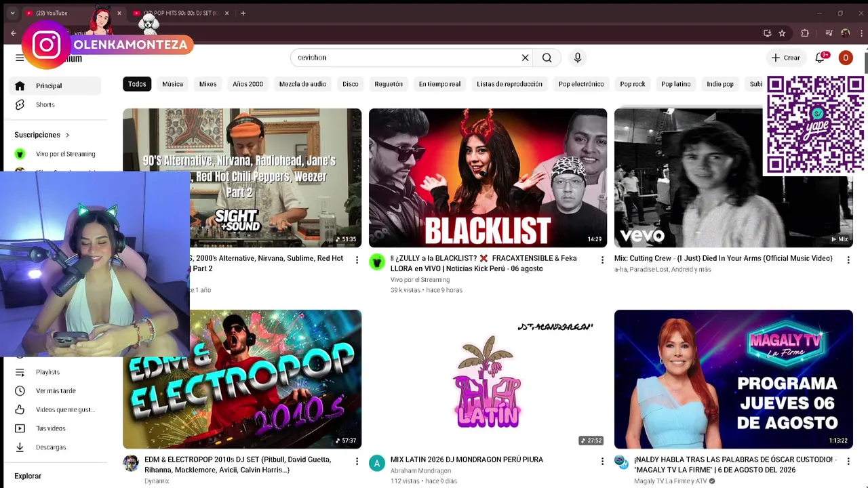Viewport: 868px width, 488px height.
Task: Select the Disco filter chip
Action: (351, 84)
